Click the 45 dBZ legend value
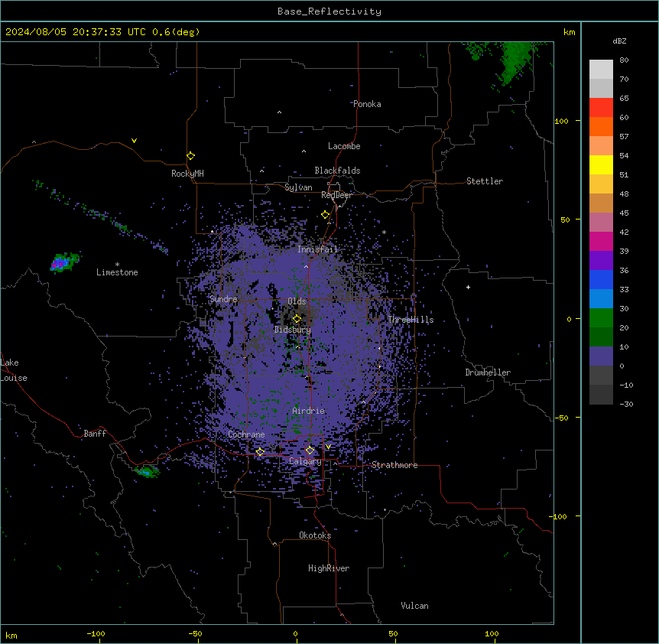Image resolution: width=659 pixels, height=644 pixels. point(624,213)
